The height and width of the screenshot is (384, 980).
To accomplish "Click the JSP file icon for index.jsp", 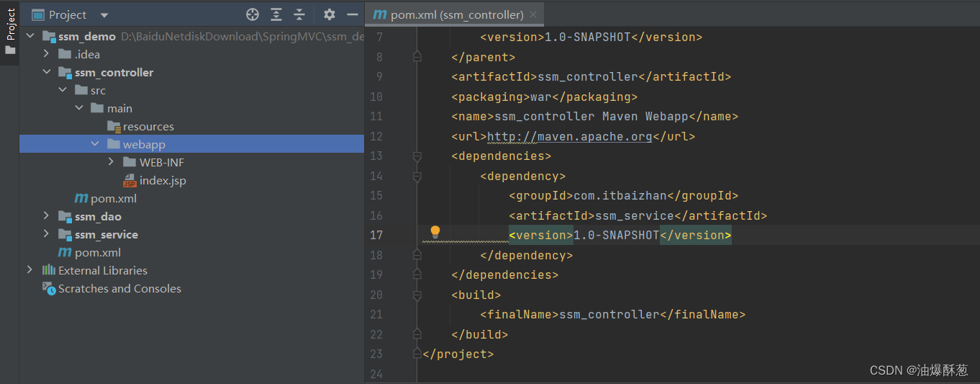I will [130, 180].
